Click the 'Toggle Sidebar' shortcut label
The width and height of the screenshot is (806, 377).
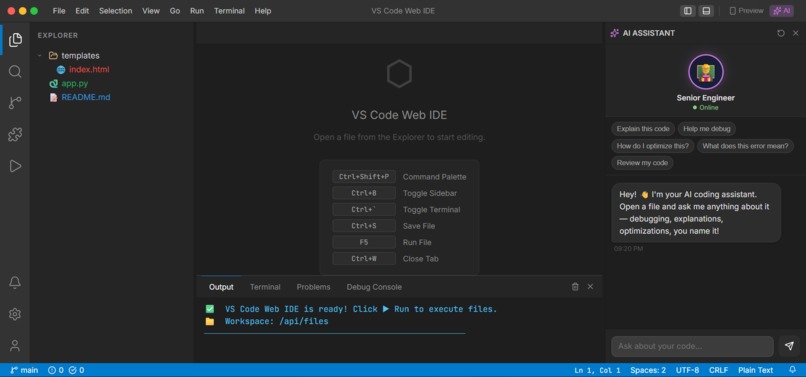pos(430,193)
